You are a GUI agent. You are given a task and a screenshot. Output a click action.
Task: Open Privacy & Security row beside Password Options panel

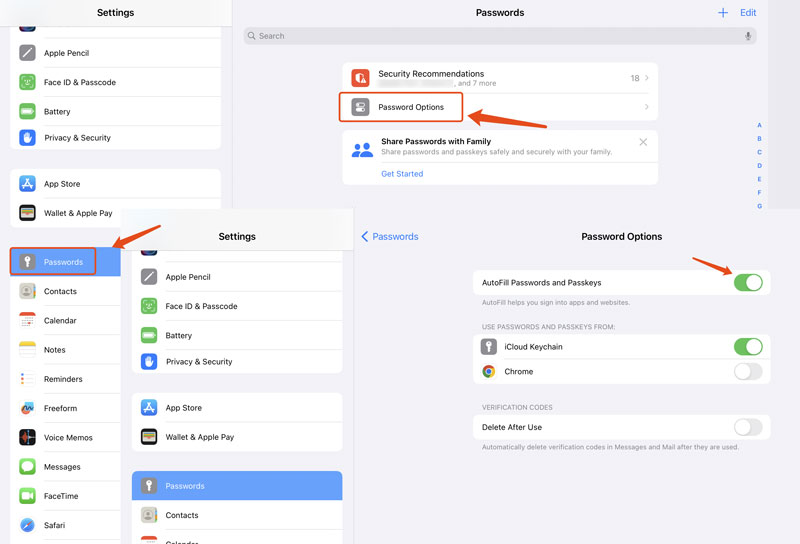click(237, 361)
